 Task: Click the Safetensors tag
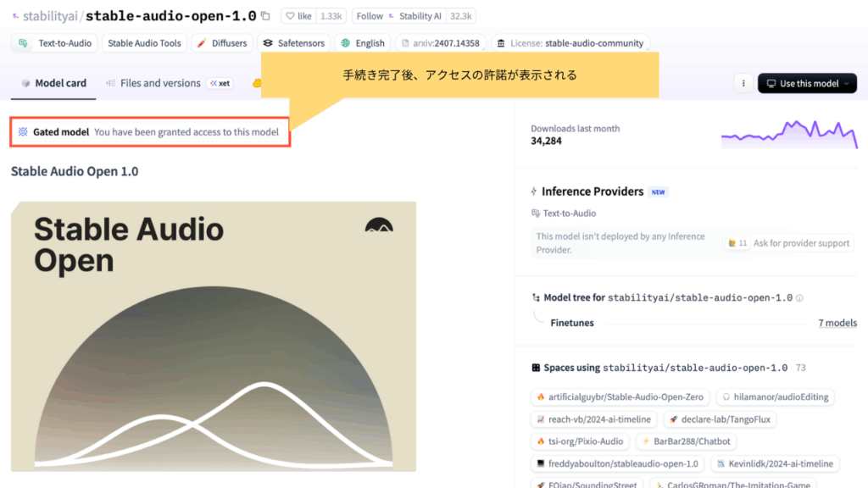[x=293, y=43]
